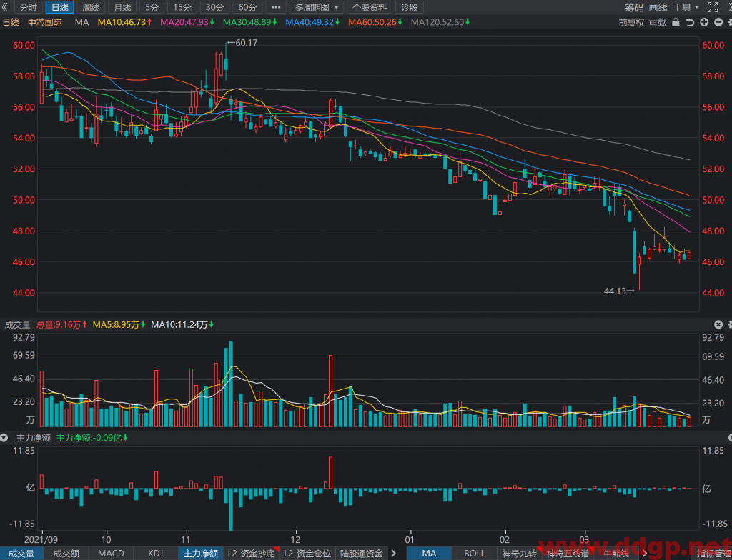Select 成交量 indicator tab

[x=21, y=554]
